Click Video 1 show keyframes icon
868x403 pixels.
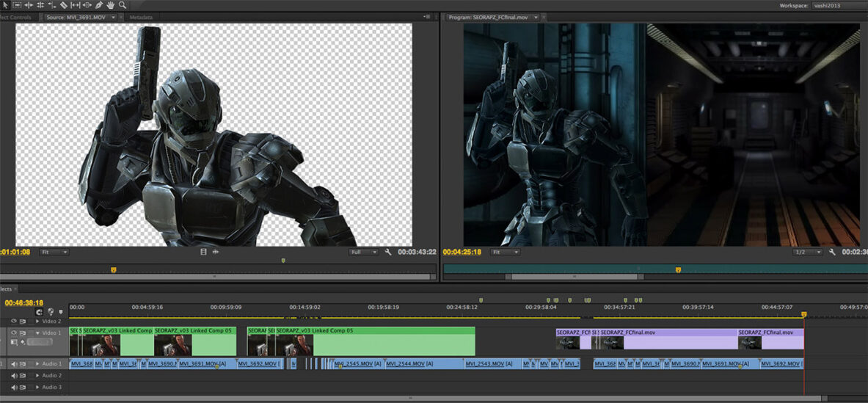pyautogui.click(x=23, y=342)
